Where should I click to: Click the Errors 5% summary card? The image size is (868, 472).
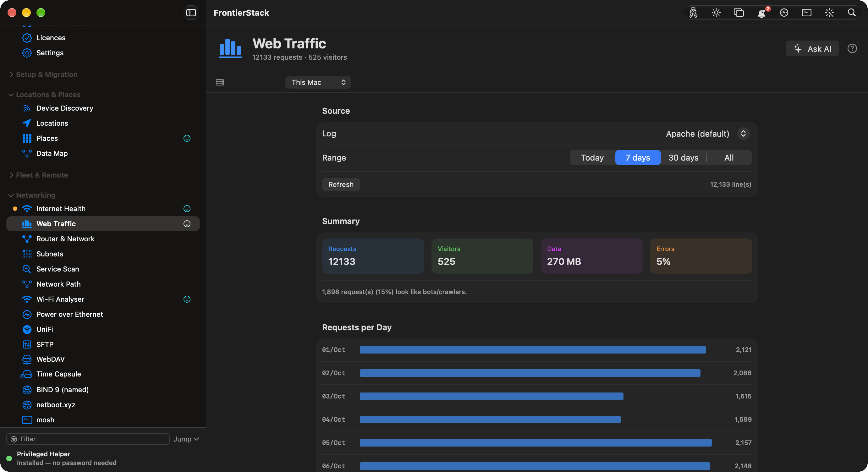[701, 256]
